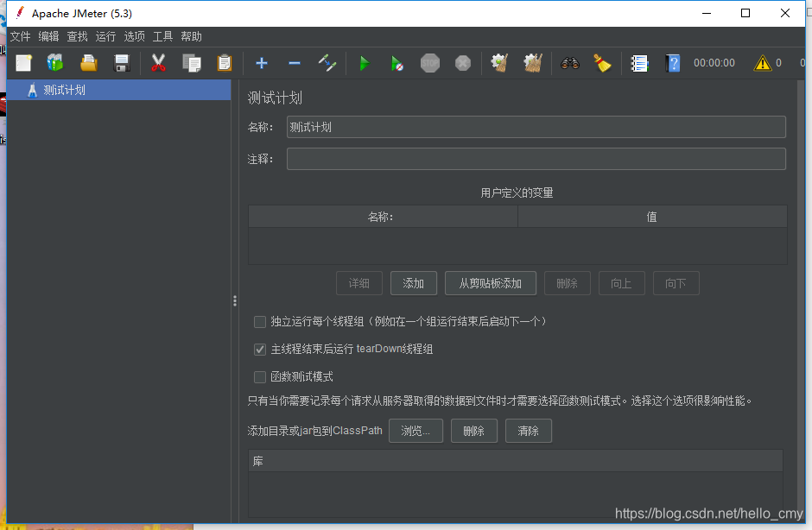This screenshot has width=812, height=530.
Task: Click the 名称 input field
Action: click(x=536, y=127)
